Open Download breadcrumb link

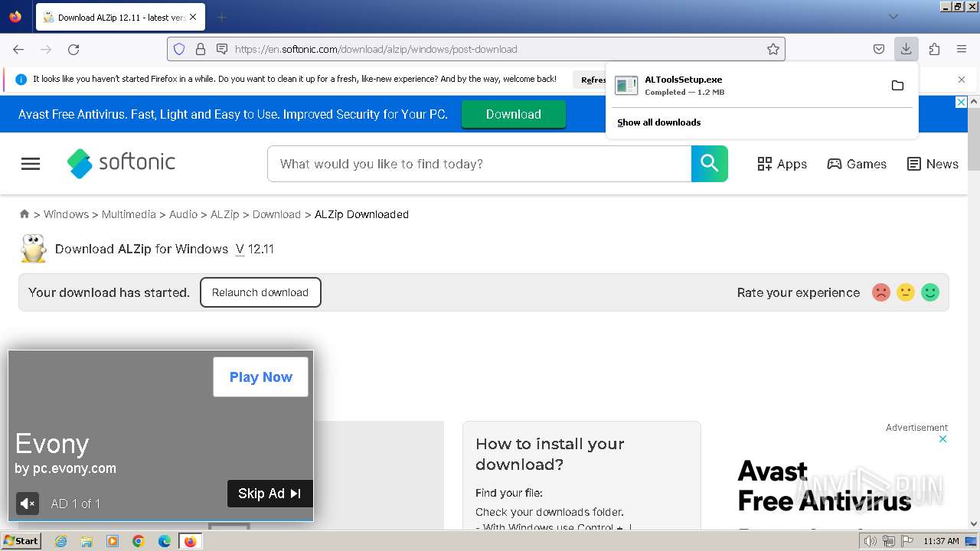[x=276, y=214]
